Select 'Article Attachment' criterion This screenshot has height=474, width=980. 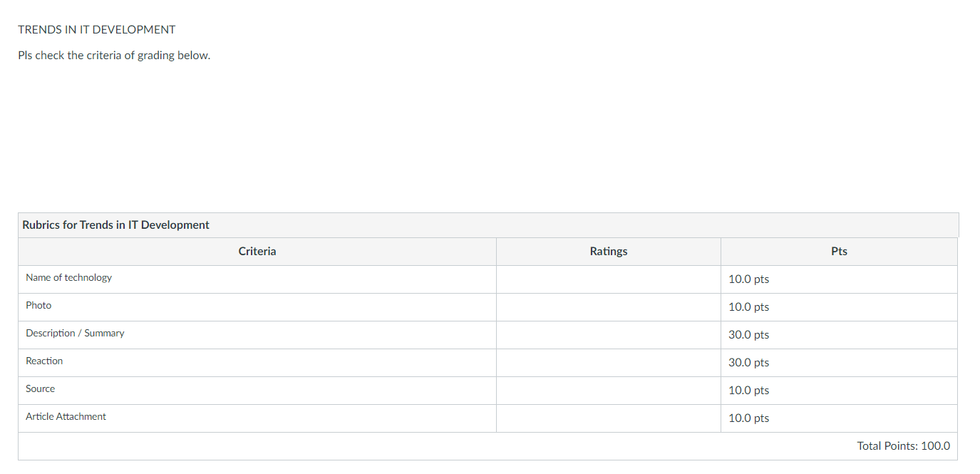coord(66,416)
